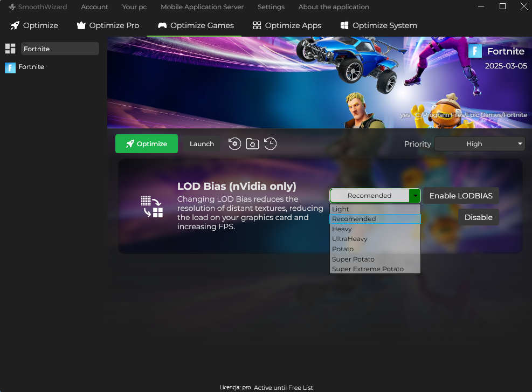Choose Potato LOD Bias option
The height and width of the screenshot is (392, 532).
(x=375, y=249)
